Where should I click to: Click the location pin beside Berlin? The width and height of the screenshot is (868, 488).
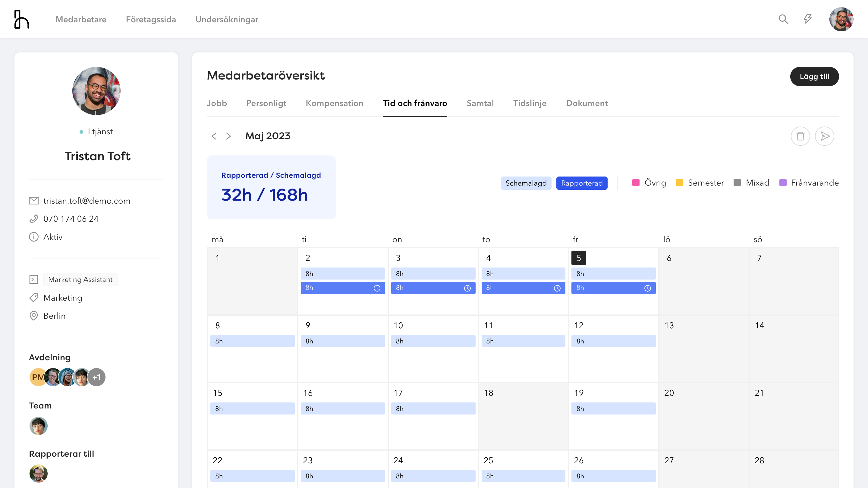pyautogui.click(x=34, y=316)
